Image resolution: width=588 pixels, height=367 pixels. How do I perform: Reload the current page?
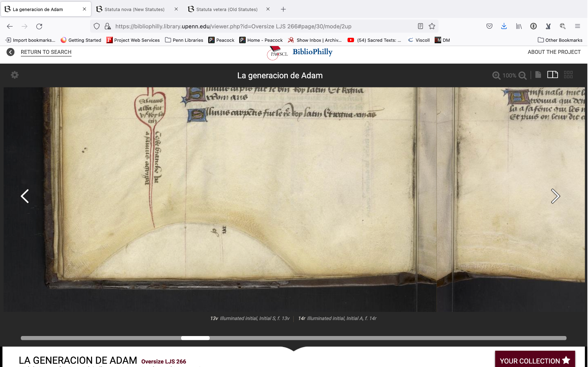[39, 26]
